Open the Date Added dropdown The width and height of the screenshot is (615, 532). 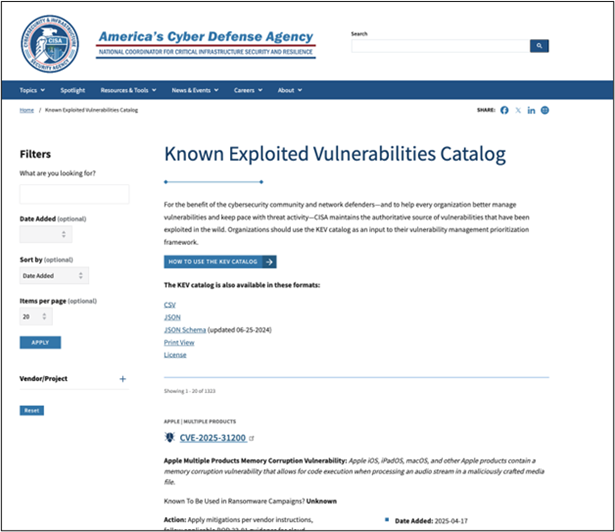pos(46,235)
